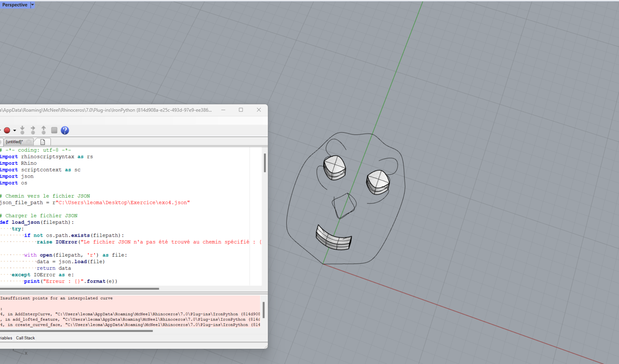Click the Step Out debug icon
The height and width of the screenshot is (364, 619).
pyautogui.click(x=43, y=130)
